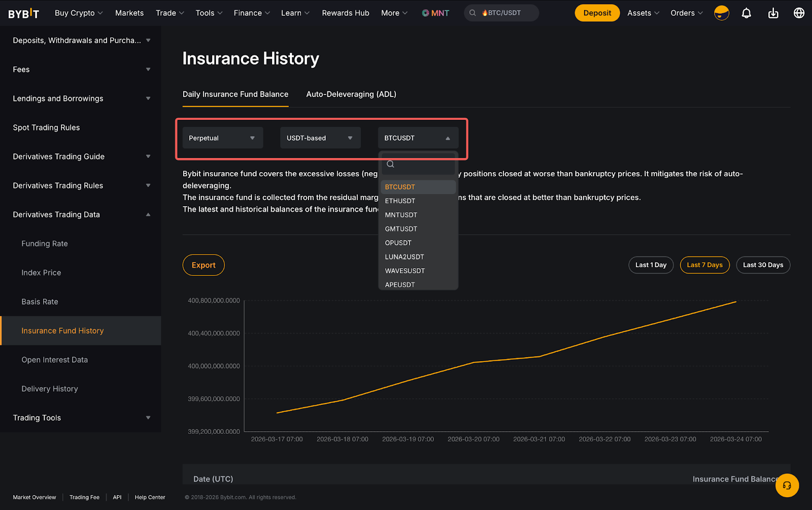
Task: Select the Last 1 Day range
Action: pyautogui.click(x=651, y=265)
